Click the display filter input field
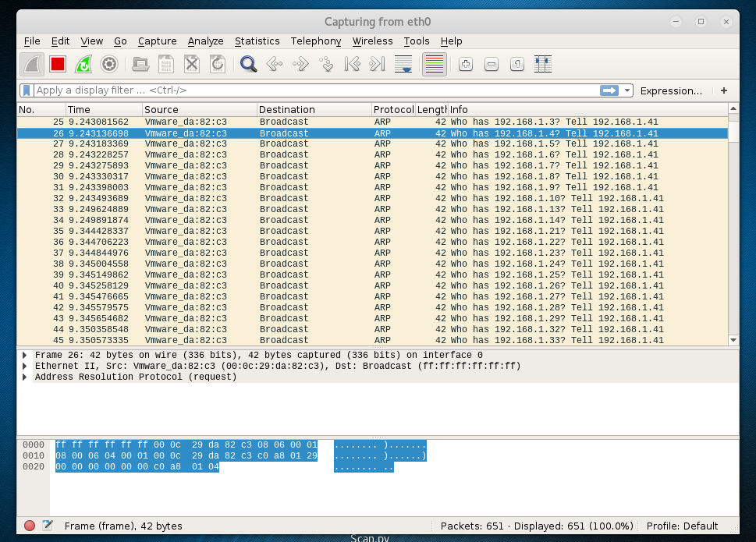 tap(312, 90)
